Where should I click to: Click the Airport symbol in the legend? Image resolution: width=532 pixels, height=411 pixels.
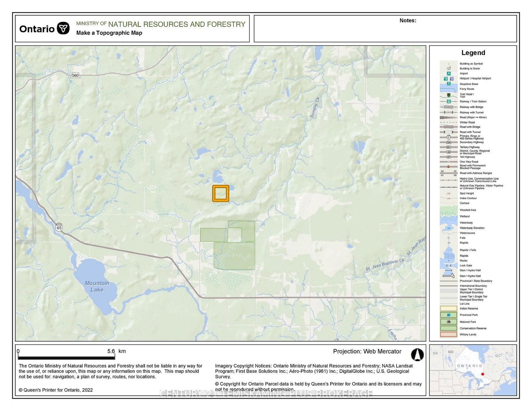(x=449, y=73)
